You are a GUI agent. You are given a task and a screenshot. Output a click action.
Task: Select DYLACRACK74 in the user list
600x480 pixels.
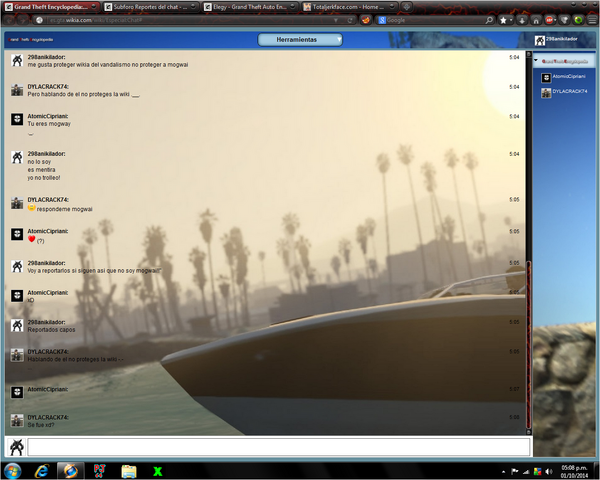tap(569, 91)
